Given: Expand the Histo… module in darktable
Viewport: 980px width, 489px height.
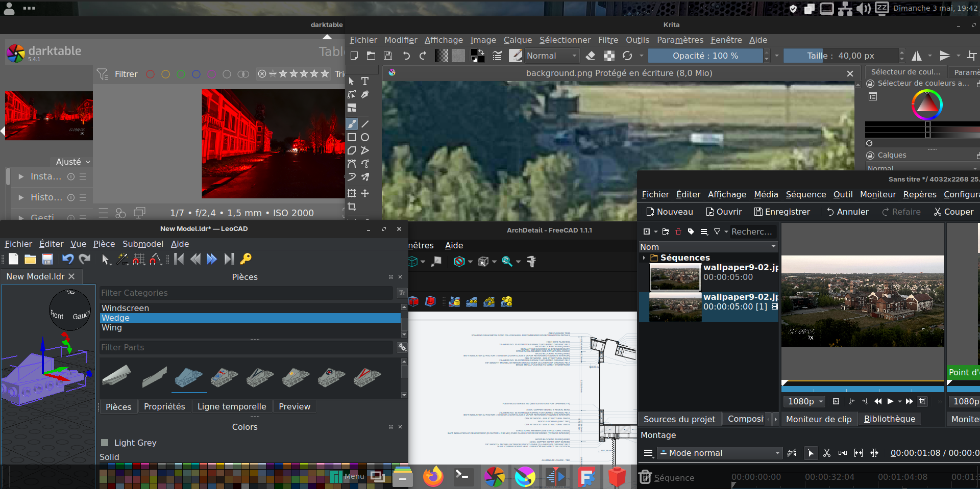Looking at the screenshot, I should tap(21, 197).
